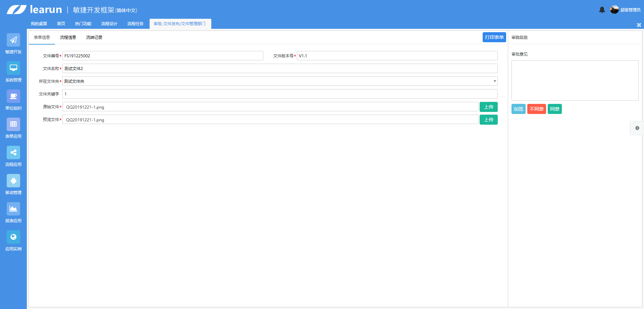Toggle fullscreen with the expand icon
644x309 pixels.
639,25
